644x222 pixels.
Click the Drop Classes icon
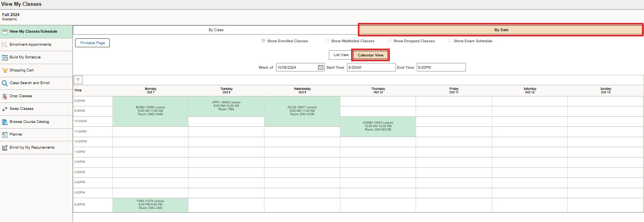pos(5,96)
